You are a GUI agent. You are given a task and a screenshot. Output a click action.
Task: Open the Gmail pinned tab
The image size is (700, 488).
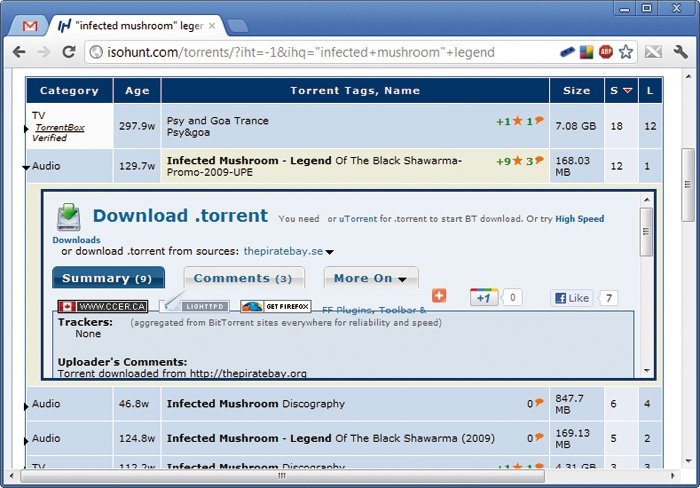click(29, 26)
